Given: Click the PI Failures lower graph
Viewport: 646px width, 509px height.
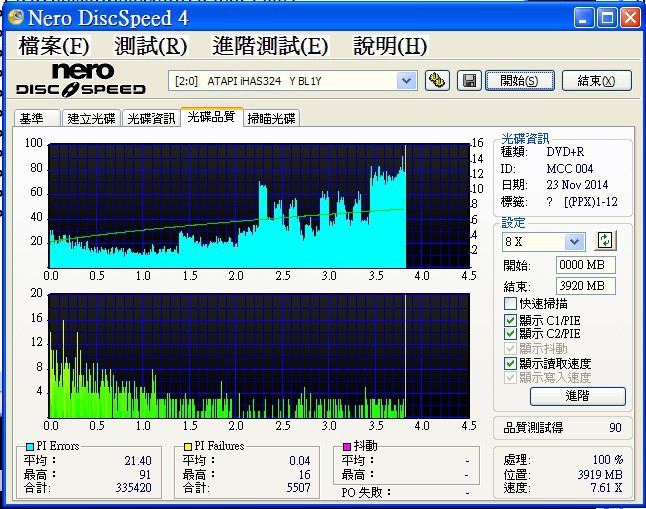Looking at the screenshot, I should (x=259, y=356).
